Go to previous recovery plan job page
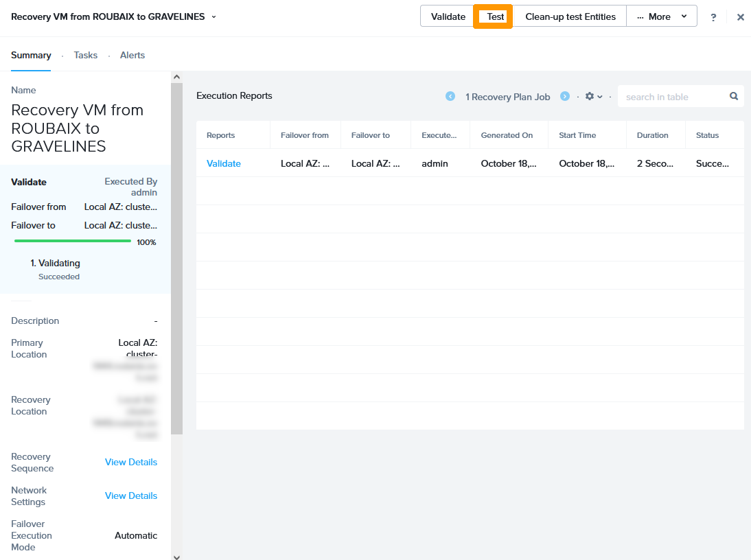The image size is (751, 560). pos(450,97)
